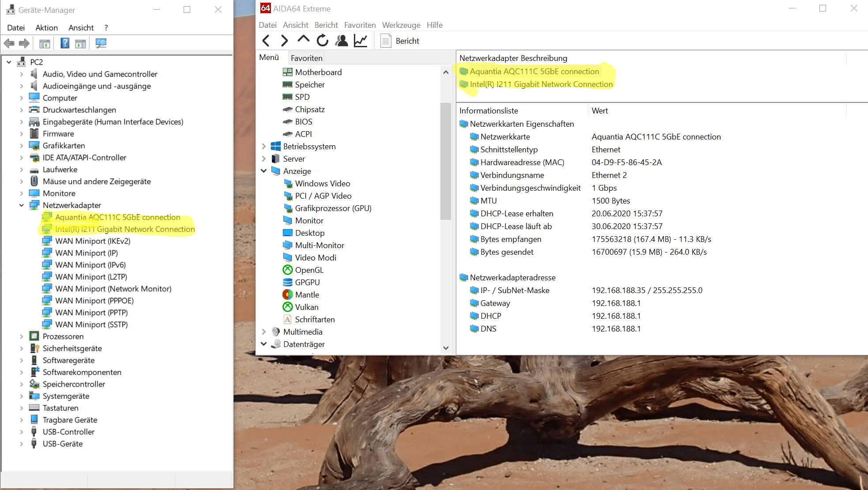The height and width of the screenshot is (490, 868).
Task: Click the AIDA64 graph chart toolbar icon
Action: (x=361, y=41)
